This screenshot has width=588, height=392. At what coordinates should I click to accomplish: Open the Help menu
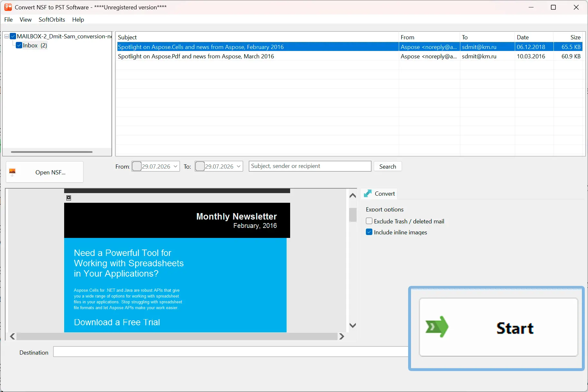[78, 19]
